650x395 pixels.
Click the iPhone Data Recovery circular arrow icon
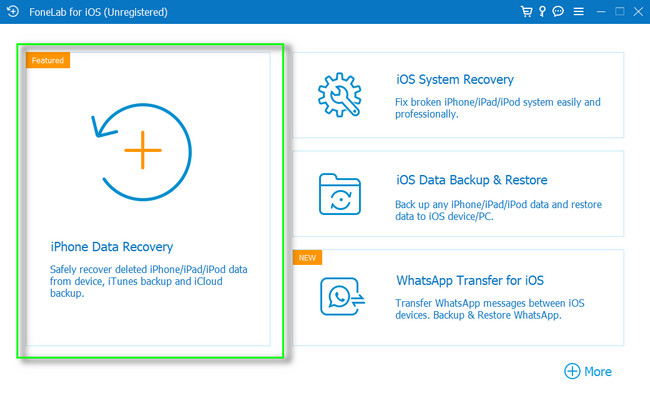142,152
